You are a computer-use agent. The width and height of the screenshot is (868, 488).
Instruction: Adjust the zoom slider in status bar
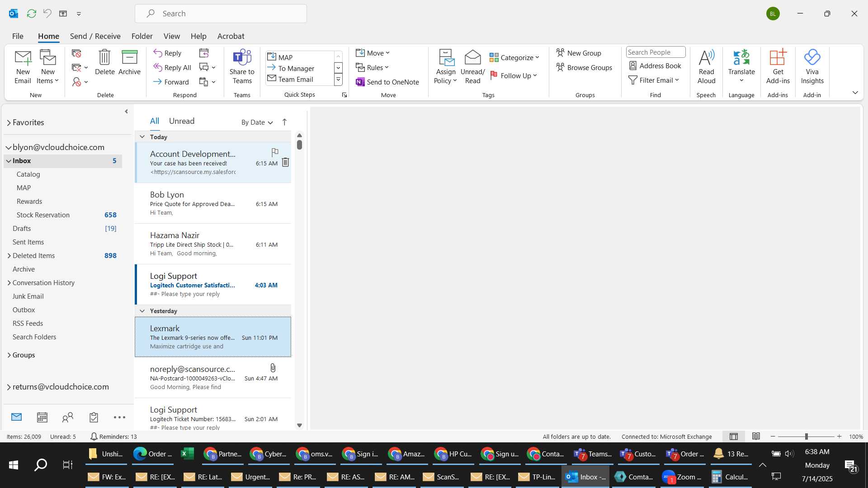pos(806,436)
